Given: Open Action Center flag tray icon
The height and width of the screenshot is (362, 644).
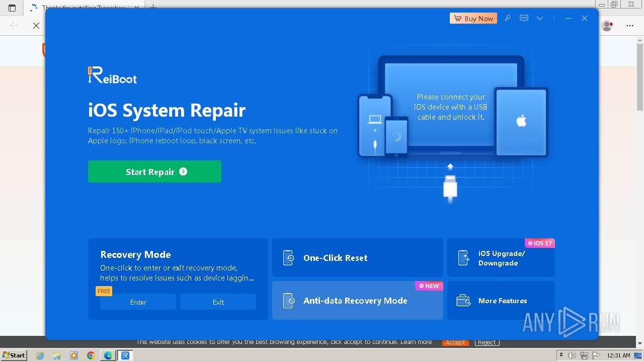Looking at the screenshot, I should [595, 355].
